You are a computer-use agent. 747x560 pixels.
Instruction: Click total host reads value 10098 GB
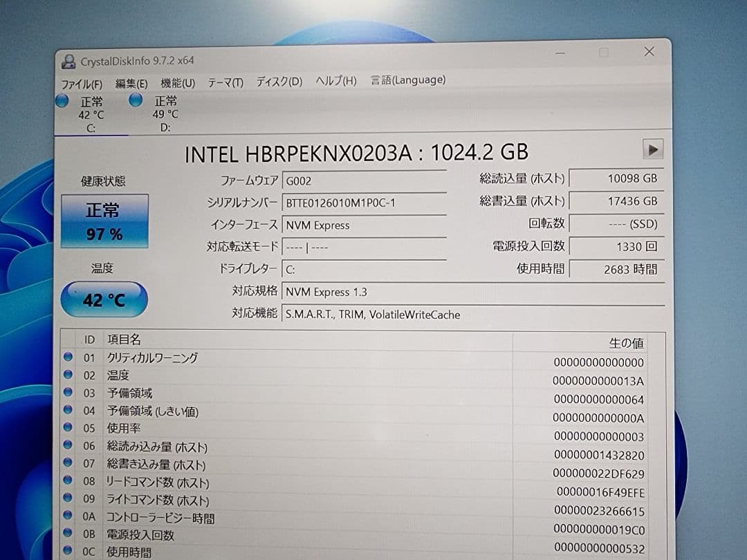(616, 178)
